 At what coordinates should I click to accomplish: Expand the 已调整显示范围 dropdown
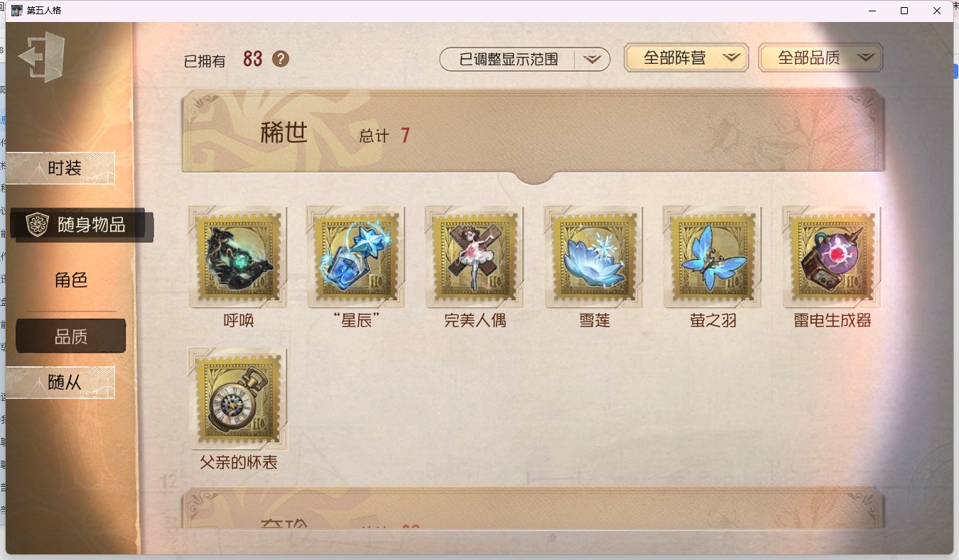525,60
